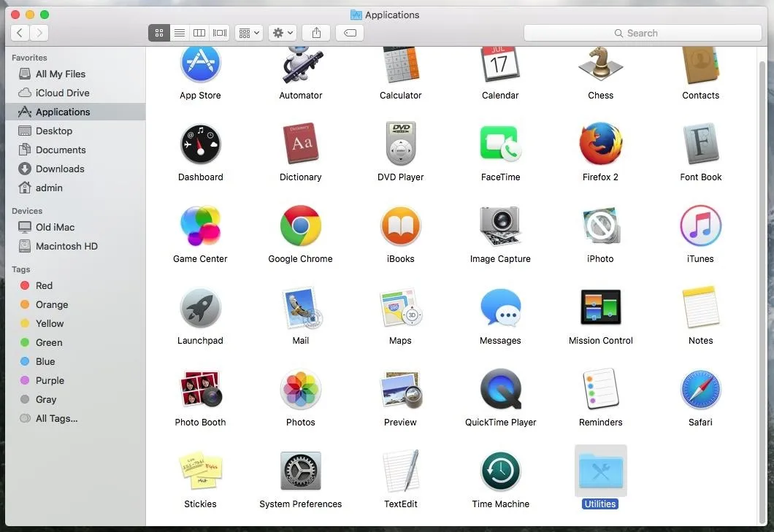The image size is (774, 532).
Task: Open the iBooks application
Action: 401,226
